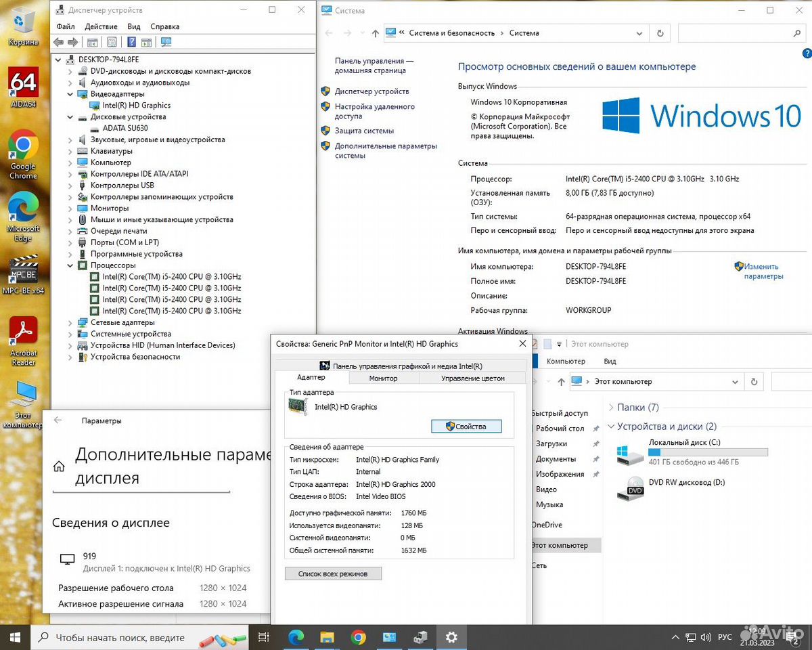Open the Вид tab in explorer ribbon

[610, 362]
